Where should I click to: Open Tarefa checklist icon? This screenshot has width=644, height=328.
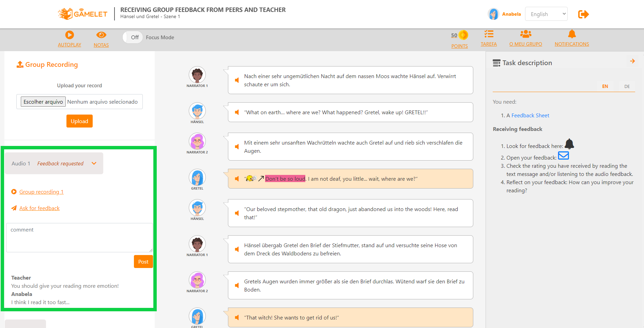[x=489, y=34]
